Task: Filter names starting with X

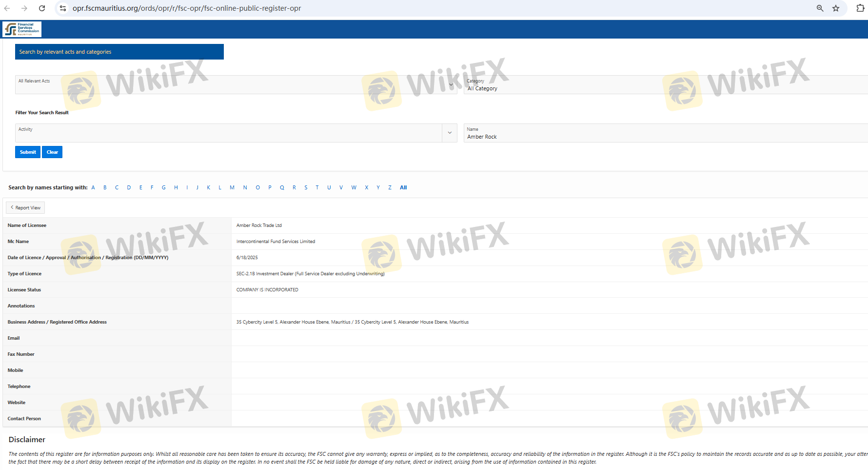Action: (x=367, y=187)
